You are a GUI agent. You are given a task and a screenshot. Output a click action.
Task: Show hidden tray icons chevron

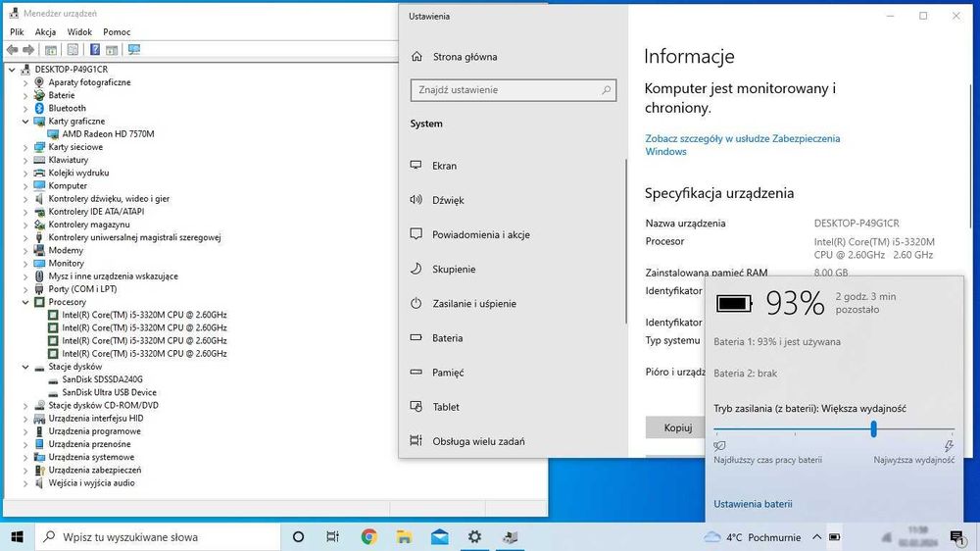[x=816, y=537]
